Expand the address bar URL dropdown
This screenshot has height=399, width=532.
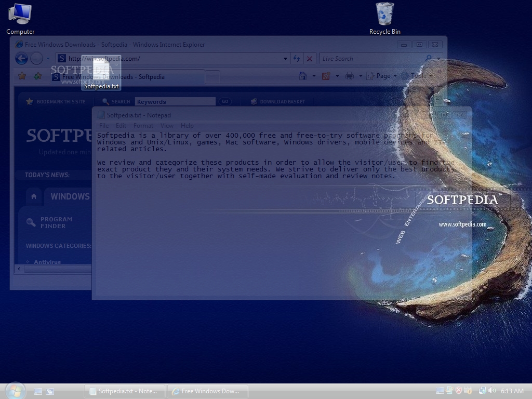[285, 58]
